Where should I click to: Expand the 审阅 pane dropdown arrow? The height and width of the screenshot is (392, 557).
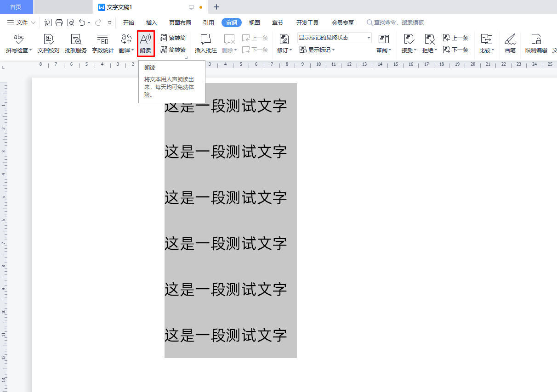pyautogui.click(x=390, y=50)
